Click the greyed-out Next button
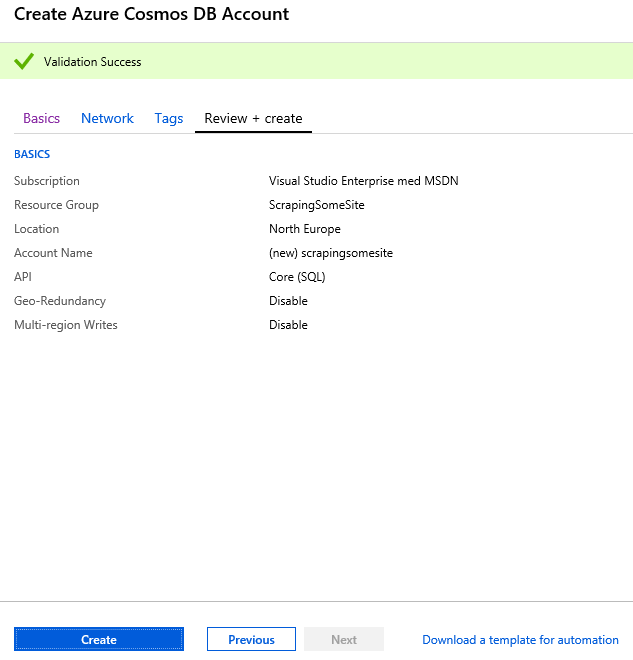Viewport: 633px width, 660px height. 344,639
